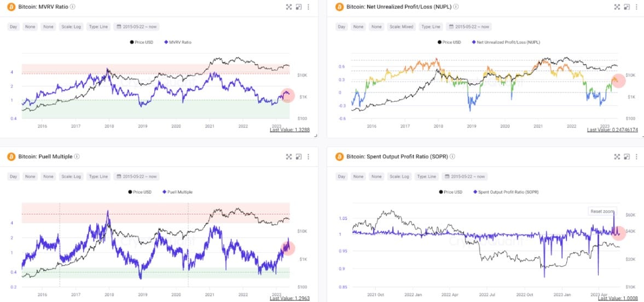Select the Day interval on the NUPL chart

(341, 27)
